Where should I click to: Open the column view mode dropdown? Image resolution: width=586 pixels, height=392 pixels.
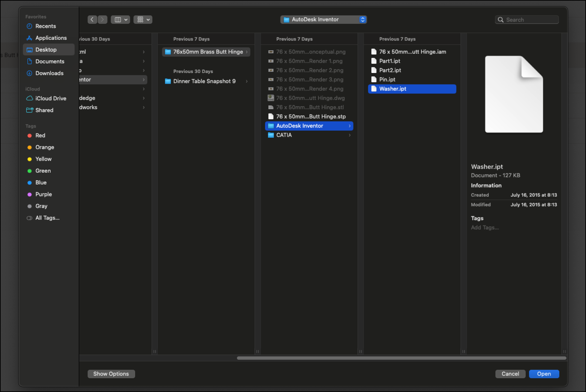(120, 20)
